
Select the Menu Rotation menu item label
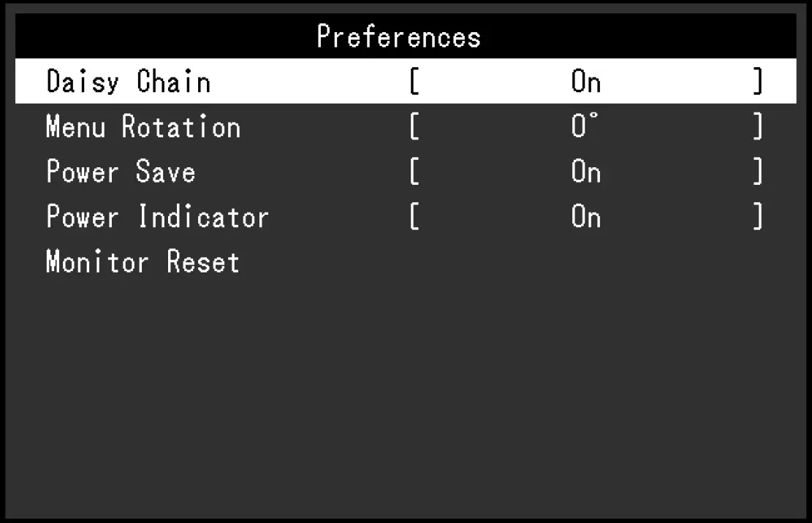(x=143, y=127)
